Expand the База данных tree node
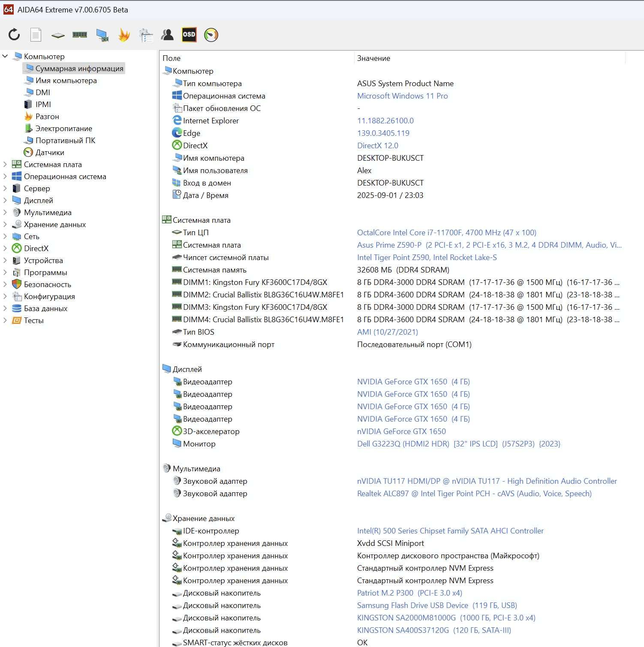The image size is (644, 647). [x=5, y=308]
